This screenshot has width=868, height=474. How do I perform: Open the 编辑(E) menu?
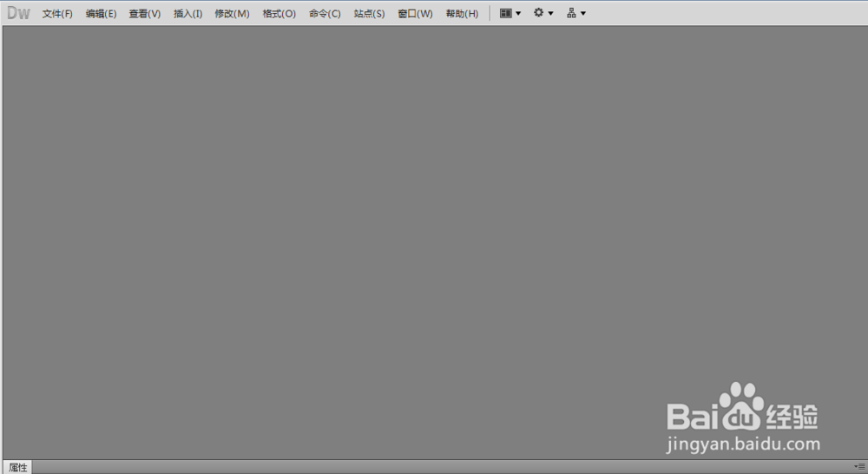pyautogui.click(x=102, y=14)
